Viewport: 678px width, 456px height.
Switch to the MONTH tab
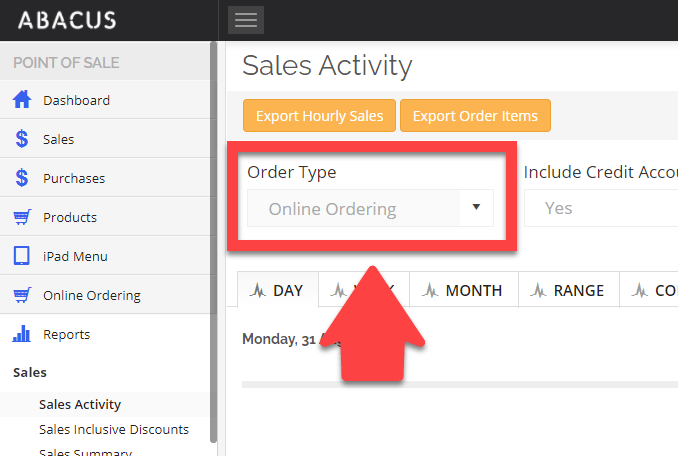pyautogui.click(x=463, y=290)
